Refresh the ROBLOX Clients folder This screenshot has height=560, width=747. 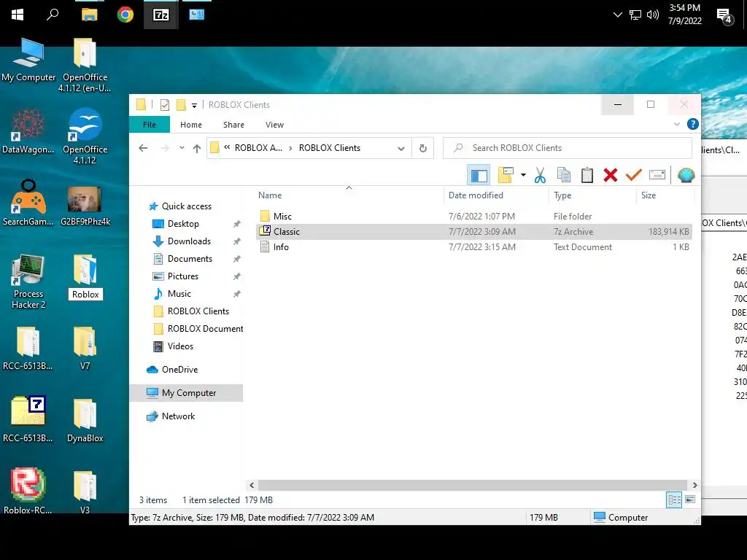pos(423,148)
